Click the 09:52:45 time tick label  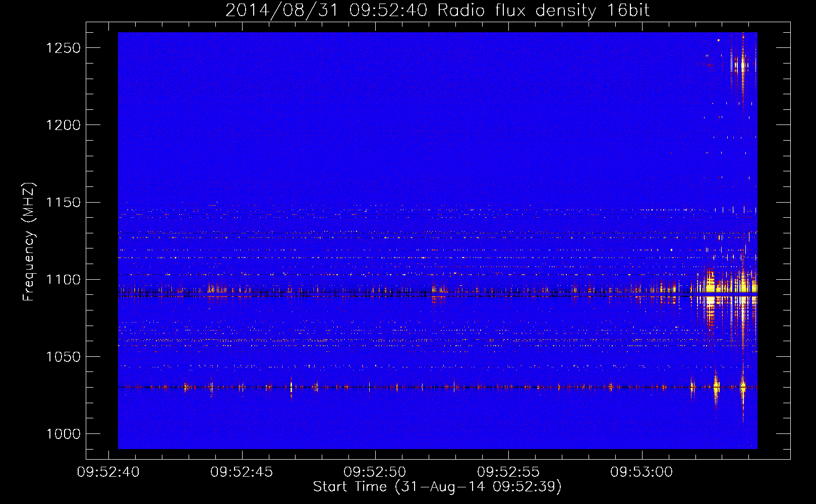(242, 472)
